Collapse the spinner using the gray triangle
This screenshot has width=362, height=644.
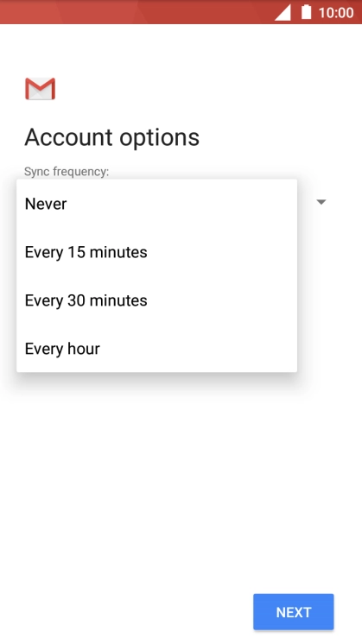(321, 202)
